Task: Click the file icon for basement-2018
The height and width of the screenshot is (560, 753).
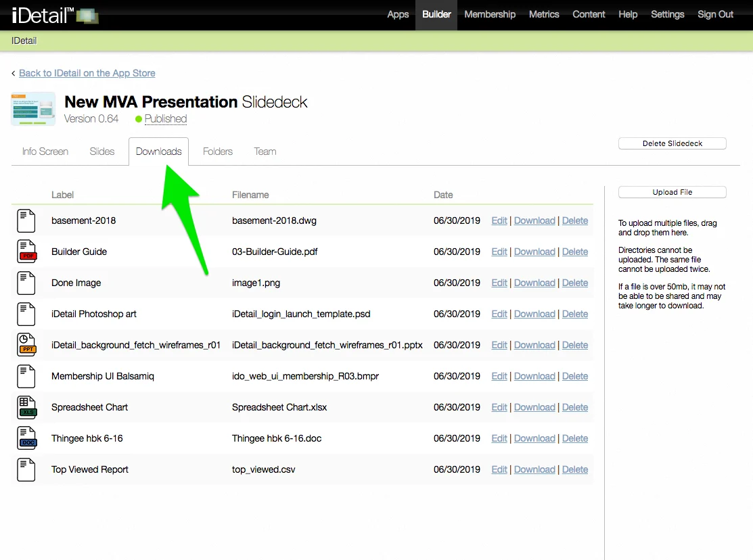Action: 26,220
